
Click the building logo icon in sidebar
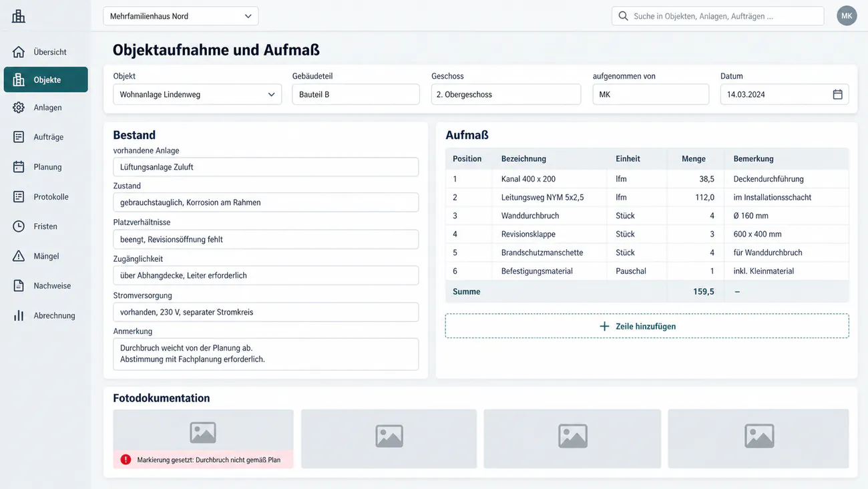[x=19, y=16]
